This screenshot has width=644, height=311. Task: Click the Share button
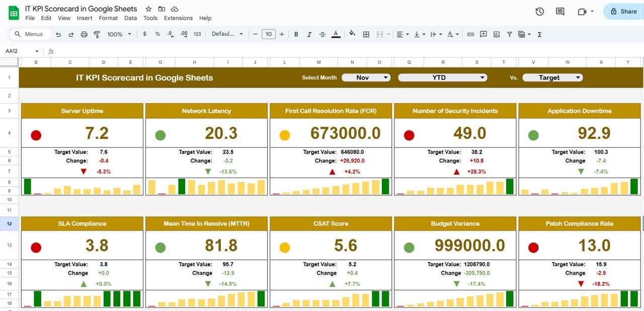pos(623,11)
